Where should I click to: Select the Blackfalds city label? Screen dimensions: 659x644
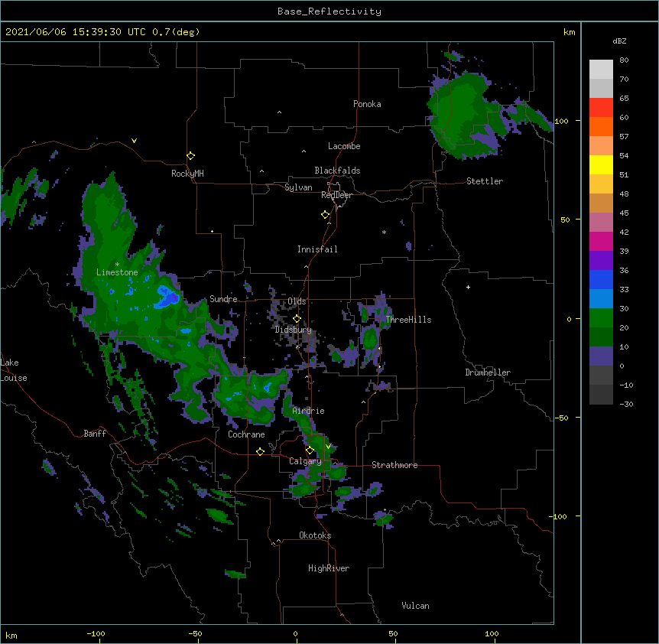[x=337, y=171]
